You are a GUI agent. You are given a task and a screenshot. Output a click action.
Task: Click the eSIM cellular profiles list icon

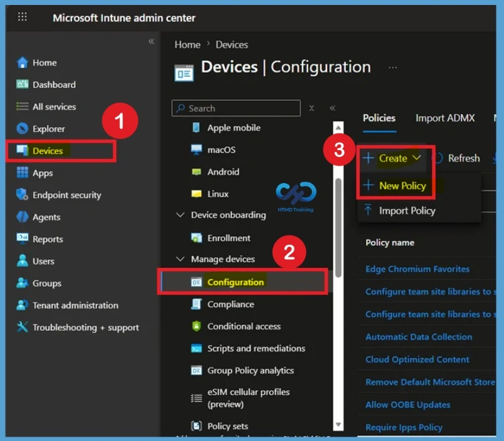pos(196,399)
